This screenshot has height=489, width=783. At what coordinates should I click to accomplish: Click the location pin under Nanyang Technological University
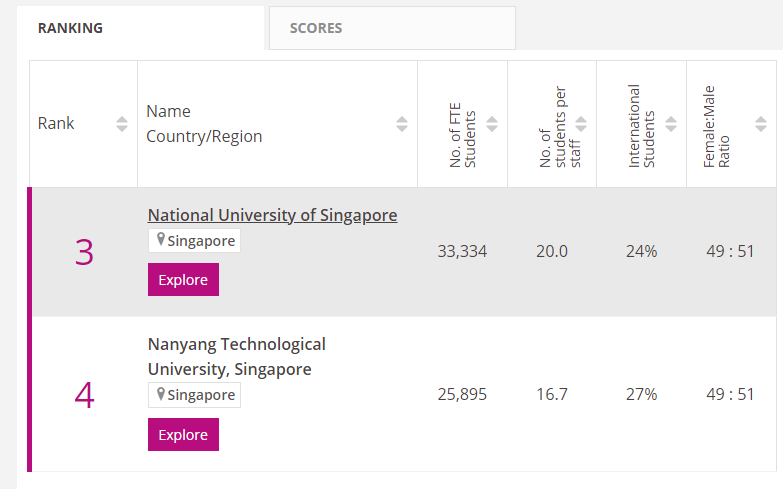[160, 395]
